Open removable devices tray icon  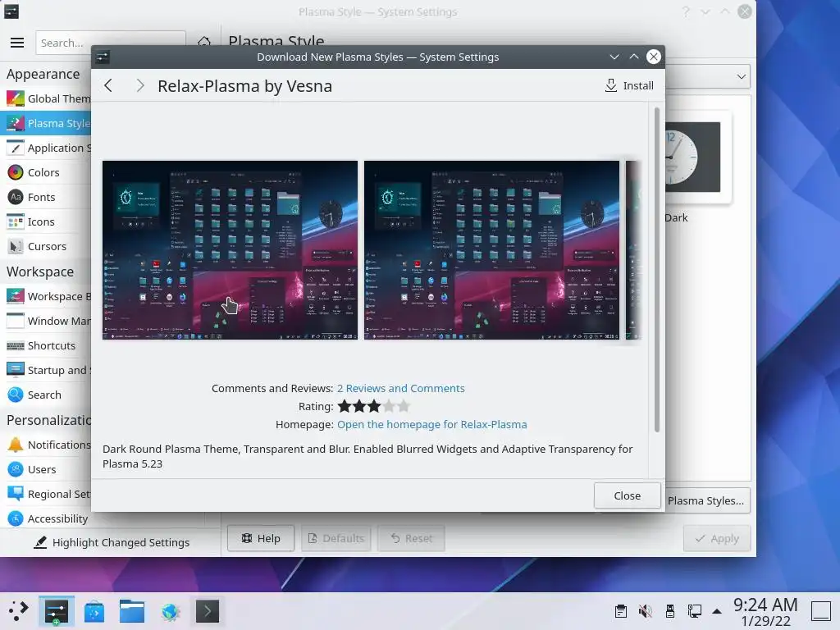669,611
